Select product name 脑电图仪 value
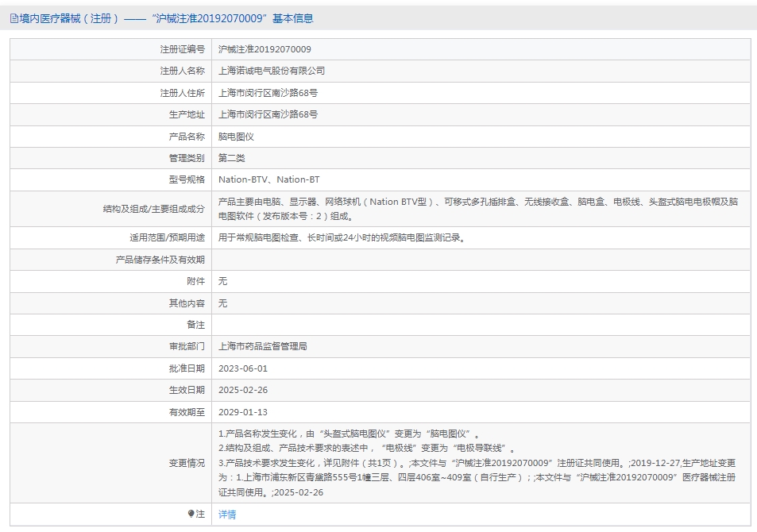 [x=236, y=137]
